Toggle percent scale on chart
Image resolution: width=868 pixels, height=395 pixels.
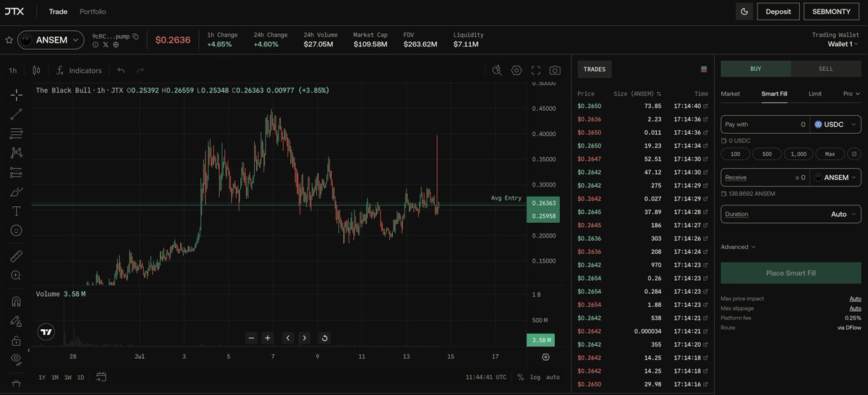(x=520, y=377)
